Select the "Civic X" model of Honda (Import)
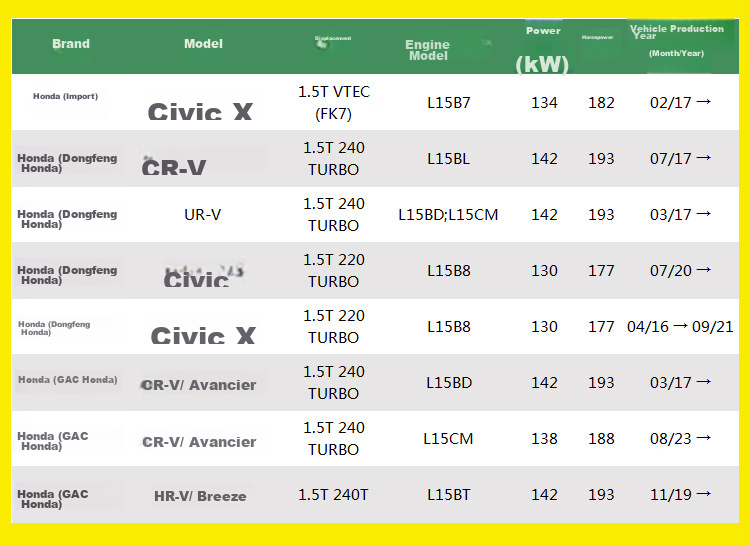 pos(200,111)
